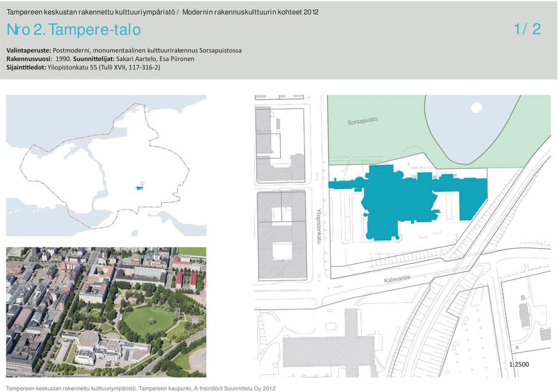The width and height of the screenshot is (558, 392).
Task: Click the bold label "Sijaintitiedot:"
Action: [x=26, y=67]
